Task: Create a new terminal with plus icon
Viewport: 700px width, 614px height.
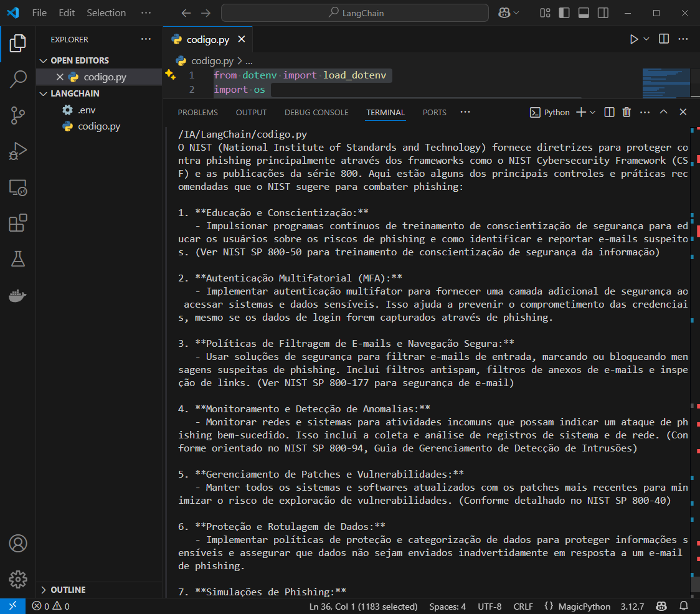Action: 581,112
